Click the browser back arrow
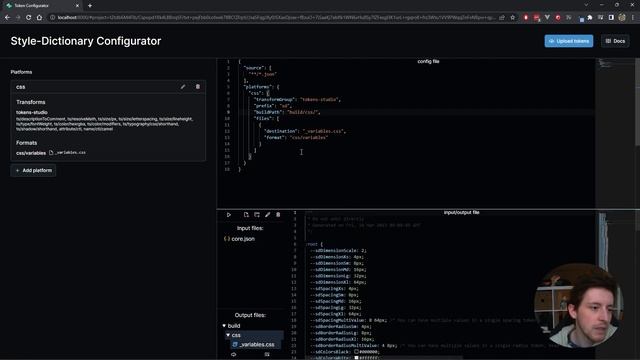 click(x=7, y=18)
